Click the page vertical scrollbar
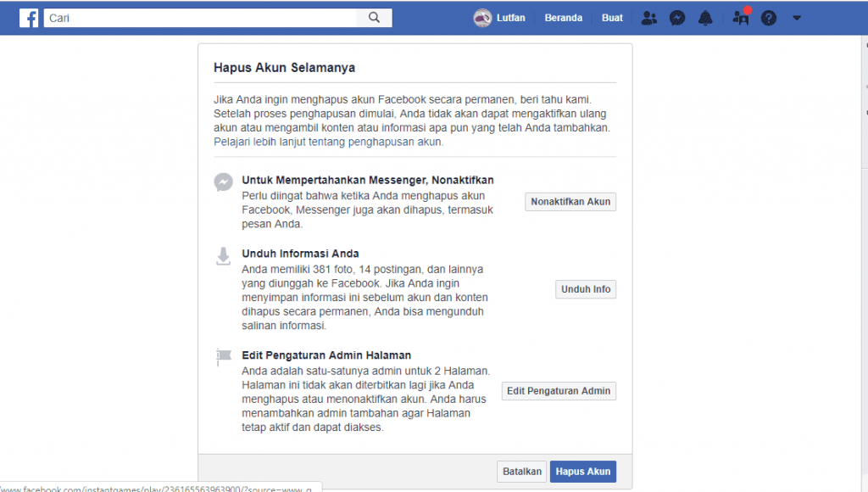868x492 pixels. click(x=865, y=263)
